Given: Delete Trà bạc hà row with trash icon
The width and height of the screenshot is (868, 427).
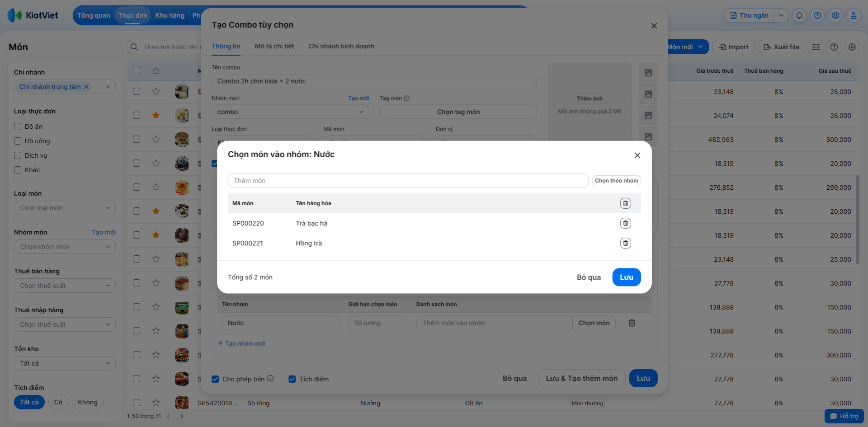Looking at the screenshot, I should coord(625,223).
